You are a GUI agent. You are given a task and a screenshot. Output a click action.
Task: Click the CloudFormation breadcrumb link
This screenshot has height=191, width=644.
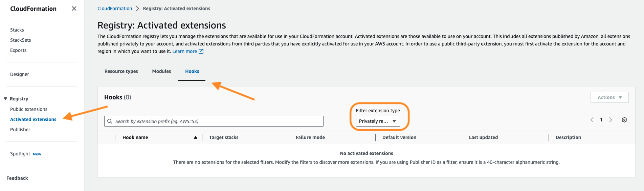115,8
